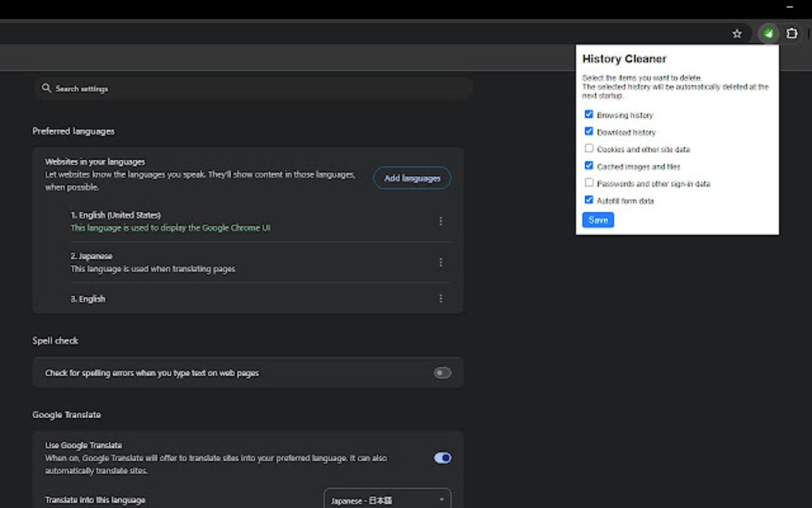This screenshot has width=812, height=508.
Task: Check Cookies and other site data
Action: pos(589,149)
